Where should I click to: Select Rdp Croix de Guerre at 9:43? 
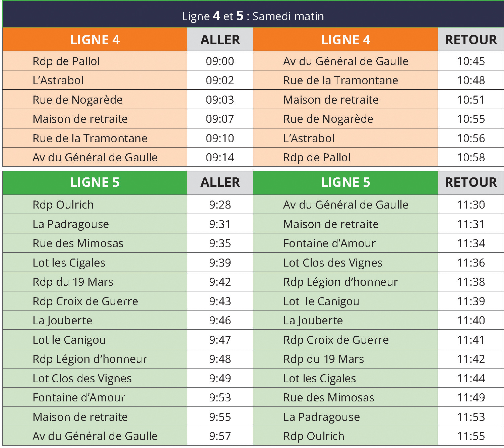click(85, 301)
